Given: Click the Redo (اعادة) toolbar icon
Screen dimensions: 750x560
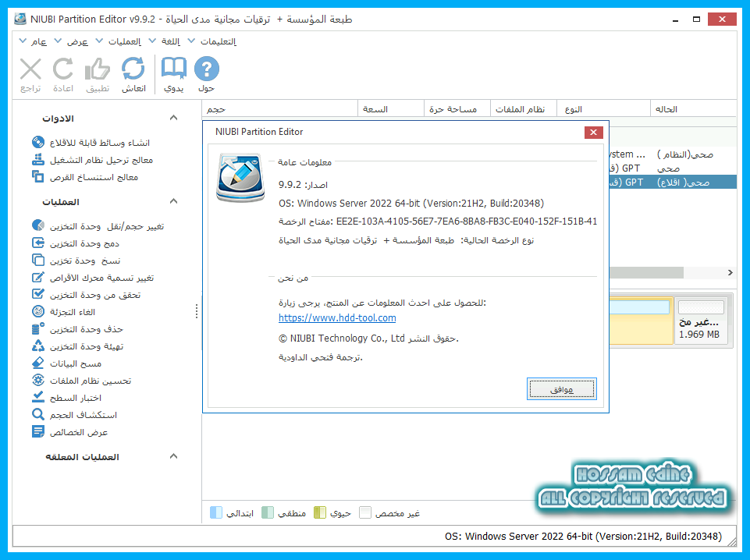Looking at the screenshot, I should (x=63, y=69).
